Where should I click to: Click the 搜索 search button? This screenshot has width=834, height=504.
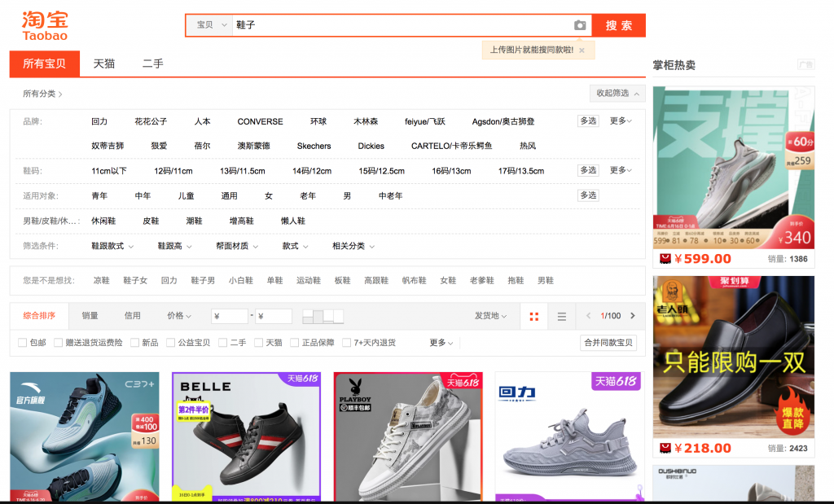(x=619, y=25)
